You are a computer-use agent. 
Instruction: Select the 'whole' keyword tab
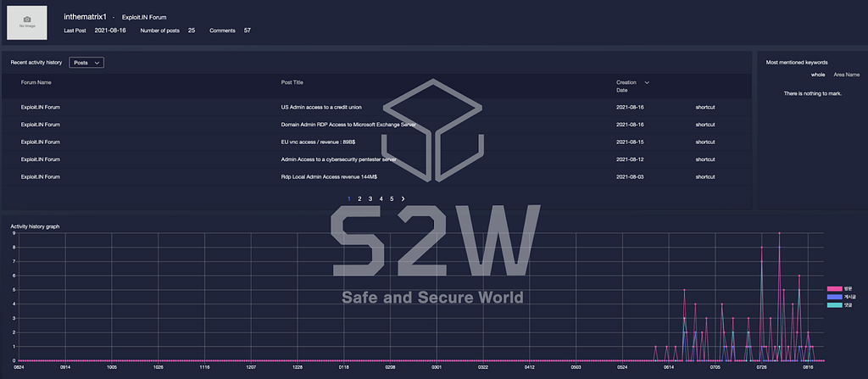point(818,75)
